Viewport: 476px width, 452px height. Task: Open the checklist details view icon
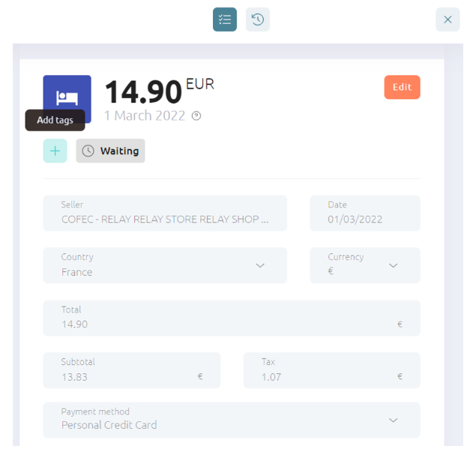(225, 19)
